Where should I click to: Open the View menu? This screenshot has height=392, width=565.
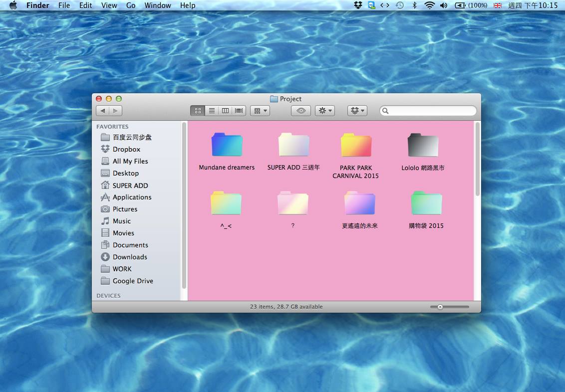click(x=109, y=5)
